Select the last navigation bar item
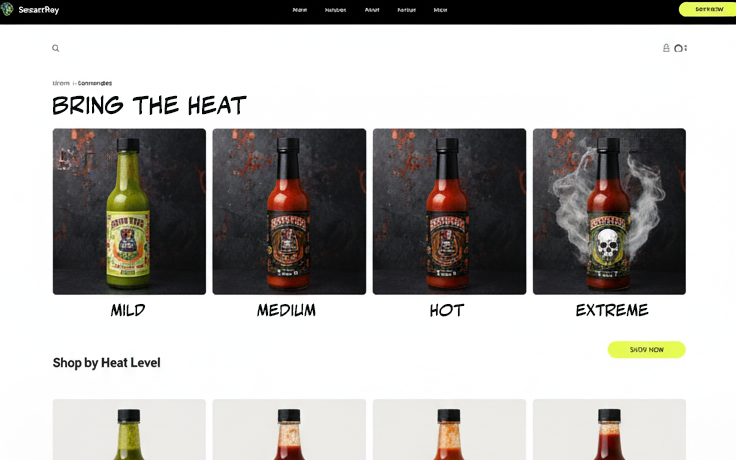736x460 pixels. pyautogui.click(x=440, y=10)
